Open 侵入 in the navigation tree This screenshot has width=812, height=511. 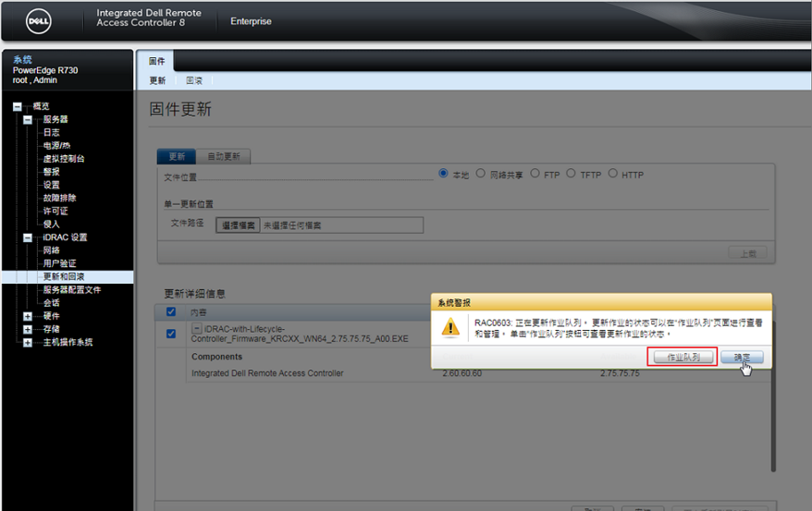click(51, 224)
